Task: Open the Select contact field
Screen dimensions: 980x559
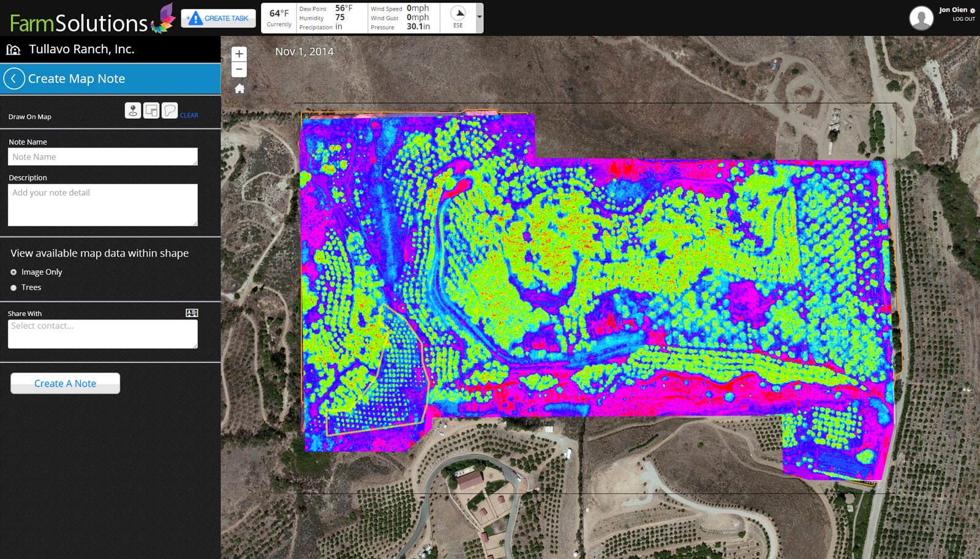Action: click(102, 334)
